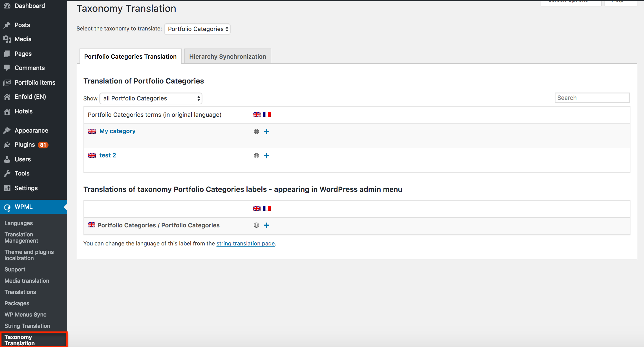Click the Comments speech bubble icon
The height and width of the screenshot is (347, 644).
tap(7, 68)
